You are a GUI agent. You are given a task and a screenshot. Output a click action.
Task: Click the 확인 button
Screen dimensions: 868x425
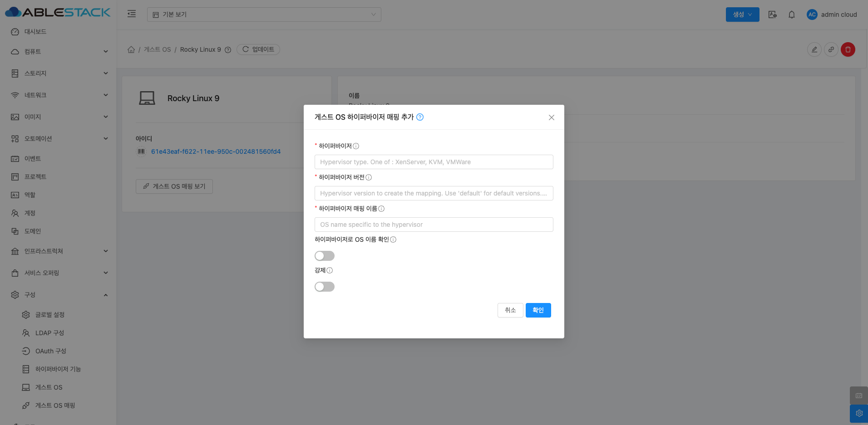tap(538, 310)
